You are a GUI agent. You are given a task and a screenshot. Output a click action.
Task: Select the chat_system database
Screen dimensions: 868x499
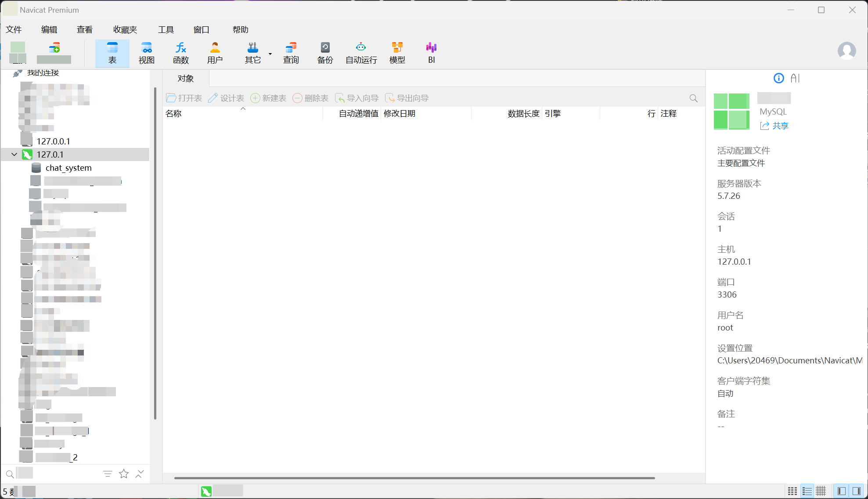[68, 168]
